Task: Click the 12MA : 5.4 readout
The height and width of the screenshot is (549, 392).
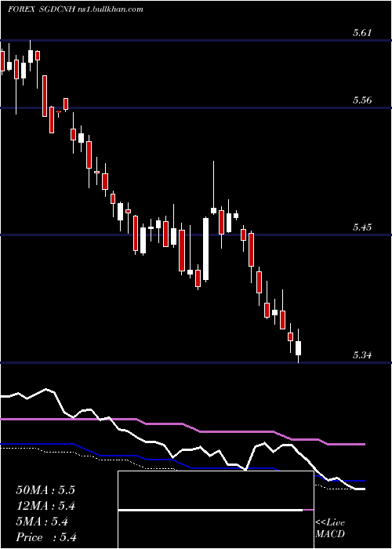Action: pyautogui.click(x=45, y=506)
